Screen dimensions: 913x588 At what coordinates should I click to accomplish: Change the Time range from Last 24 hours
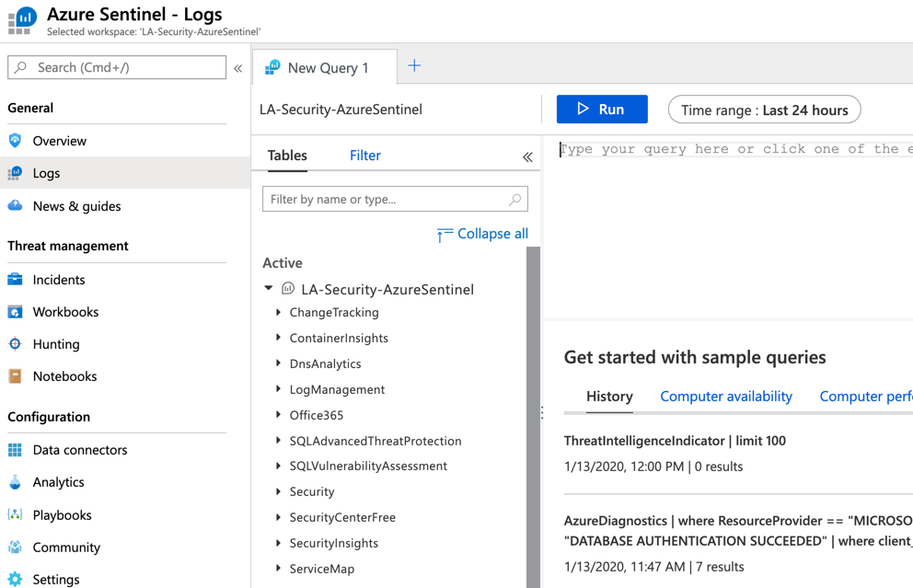coord(764,109)
